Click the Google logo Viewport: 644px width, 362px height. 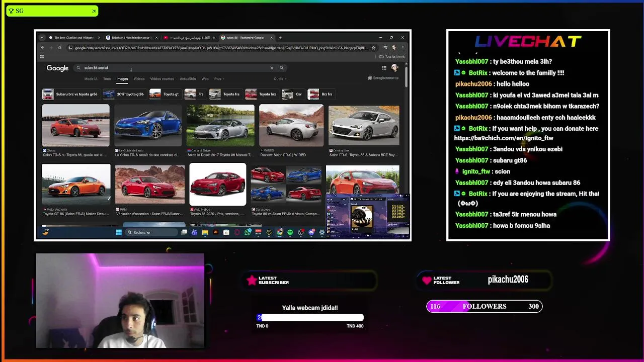57,68
